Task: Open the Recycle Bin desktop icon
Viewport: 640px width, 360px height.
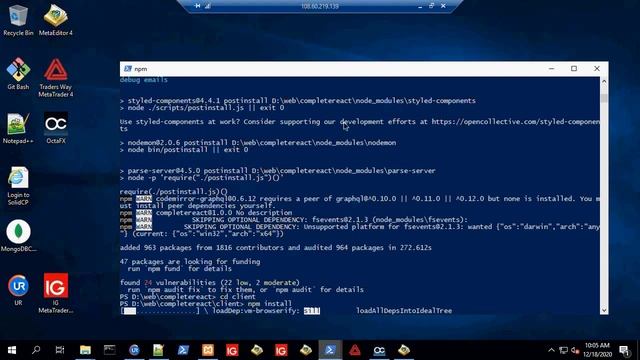Action: [x=18, y=19]
